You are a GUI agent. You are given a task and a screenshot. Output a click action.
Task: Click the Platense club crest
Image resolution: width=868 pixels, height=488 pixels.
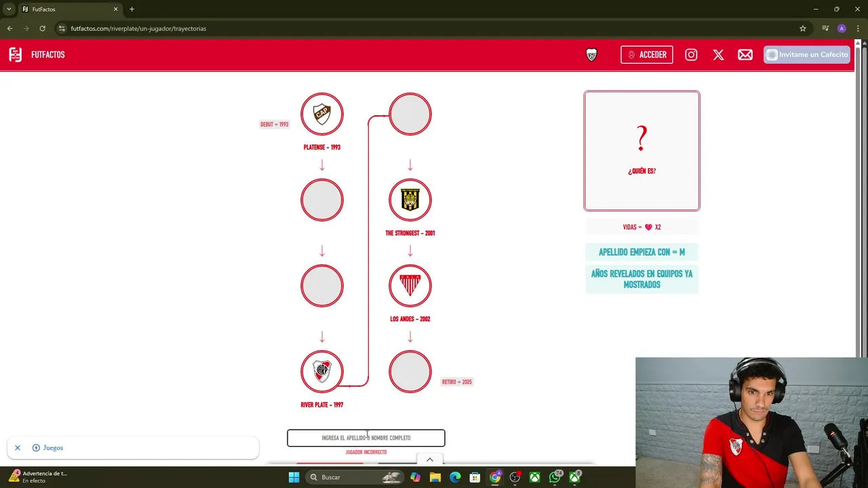point(322,114)
